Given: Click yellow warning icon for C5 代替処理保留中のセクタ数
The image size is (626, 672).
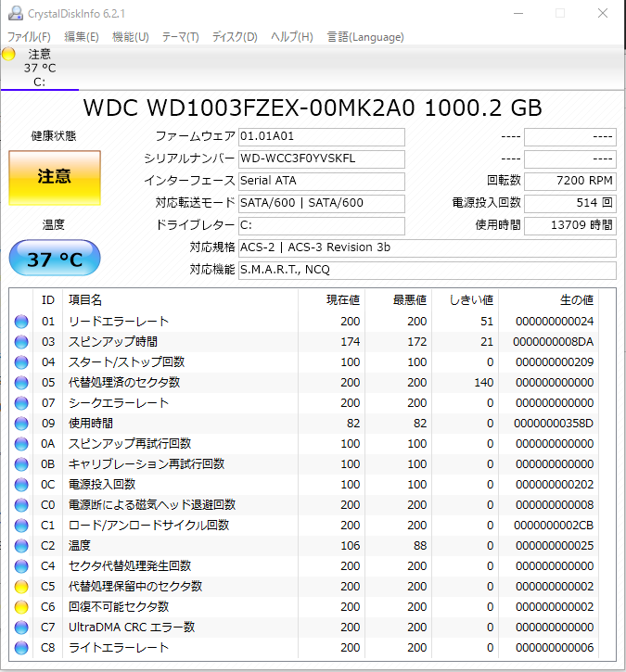Looking at the screenshot, I should tap(21, 587).
